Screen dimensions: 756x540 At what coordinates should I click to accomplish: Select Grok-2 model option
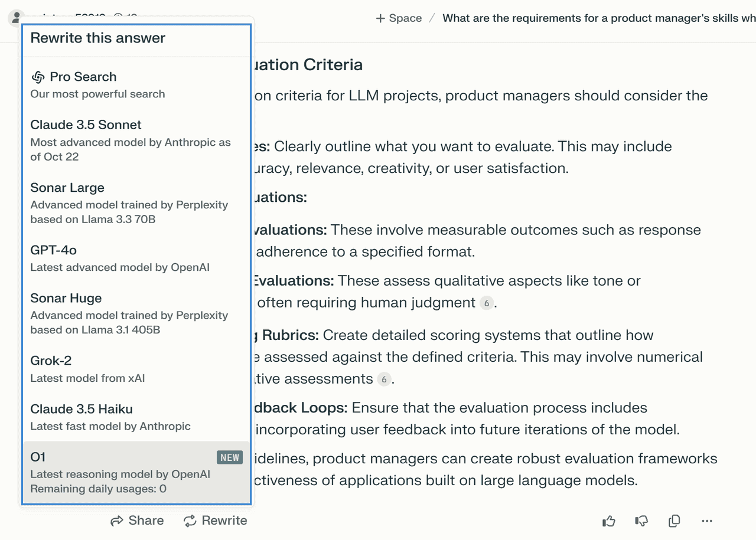click(x=136, y=369)
